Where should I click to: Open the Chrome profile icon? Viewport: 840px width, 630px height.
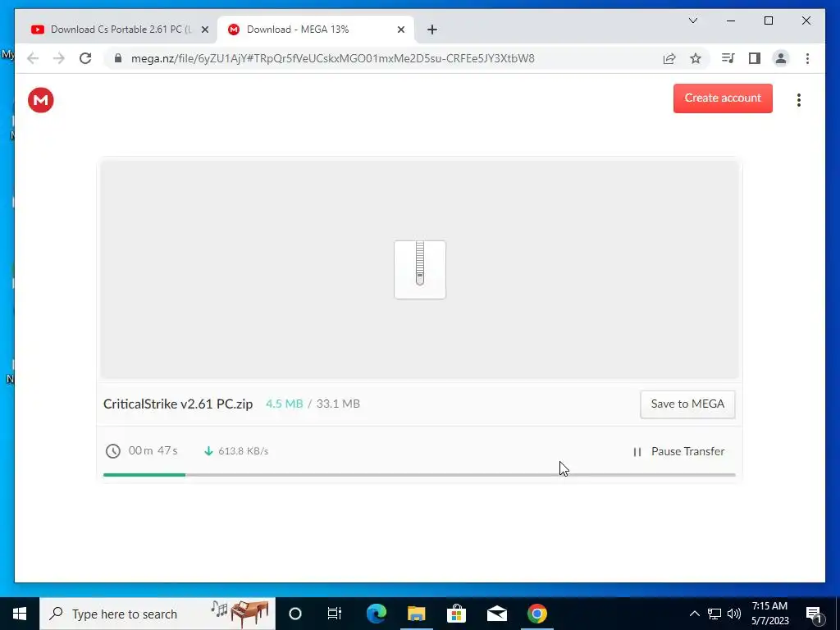tap(781, 58)
